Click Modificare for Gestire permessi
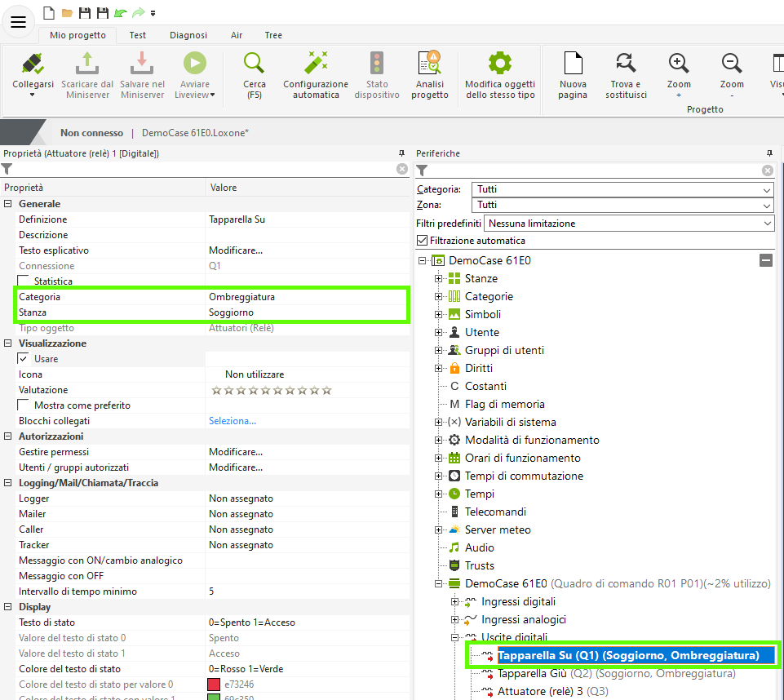Viewport: 784px width, 700px height. click(x=236, y=452)
